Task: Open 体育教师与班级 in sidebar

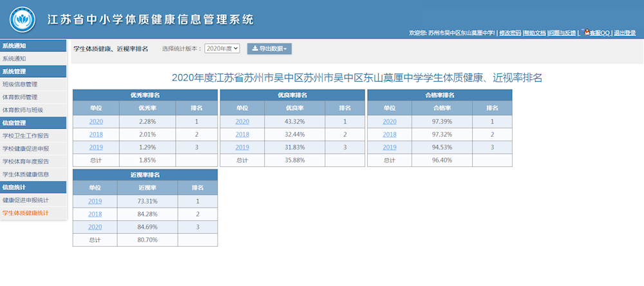Action: click(33, 110)
